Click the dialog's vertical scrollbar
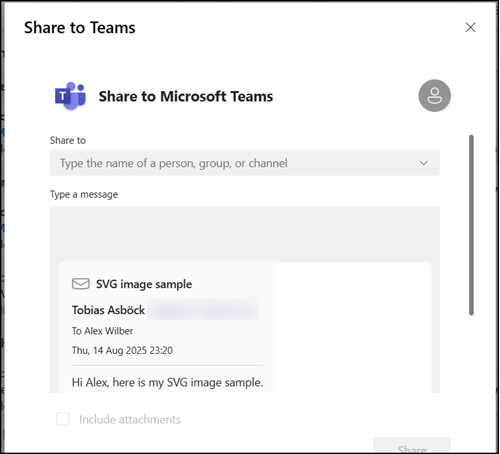 click(x=471, y=225)
